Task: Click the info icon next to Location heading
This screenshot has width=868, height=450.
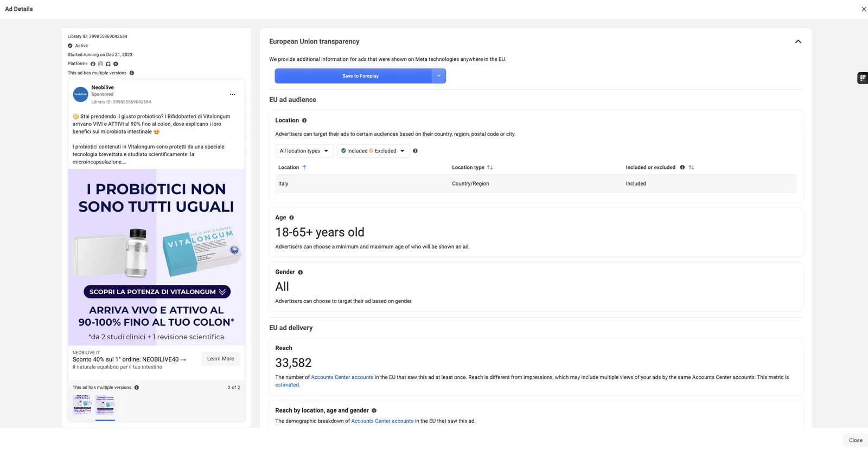Action: [304, 121]
